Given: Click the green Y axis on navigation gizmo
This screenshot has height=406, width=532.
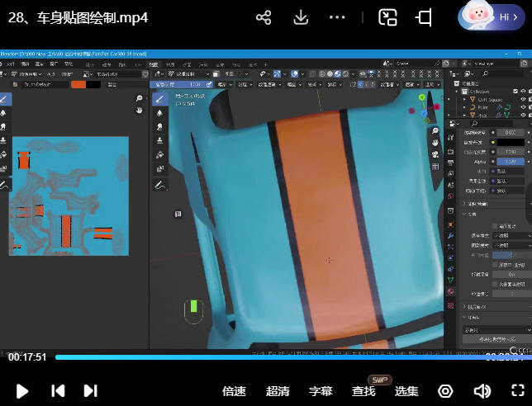Looking at the screenshot, I should click(422, 98).
